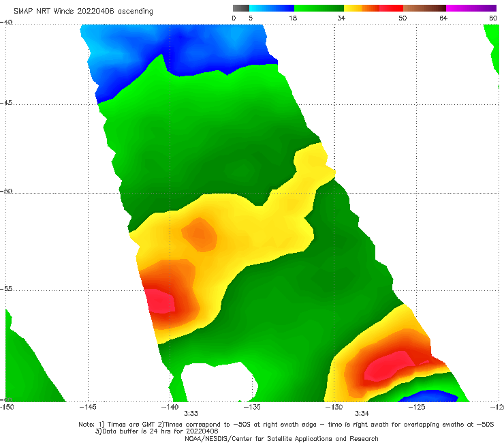The width and height of the screenshot is (504, 443).
Task: Click the latitude label '-45'
Action: (x=6, y=103)
